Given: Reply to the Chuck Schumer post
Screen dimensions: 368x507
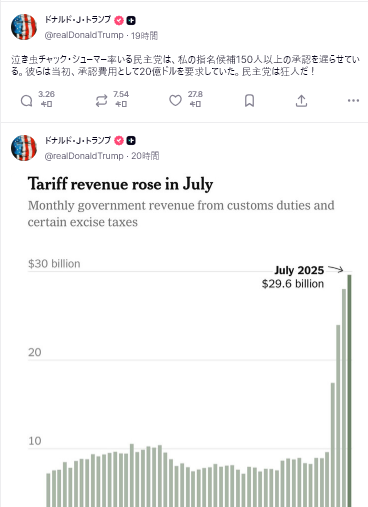Looking at the screenshot, I should 27,100.
